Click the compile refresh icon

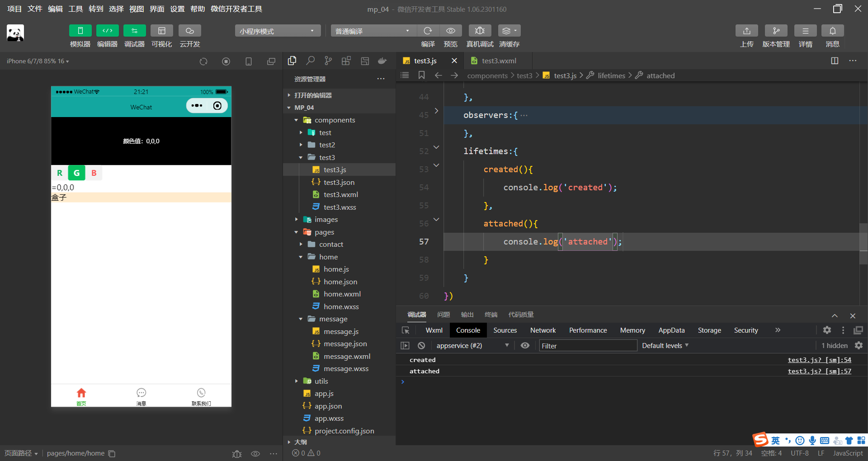428,31
